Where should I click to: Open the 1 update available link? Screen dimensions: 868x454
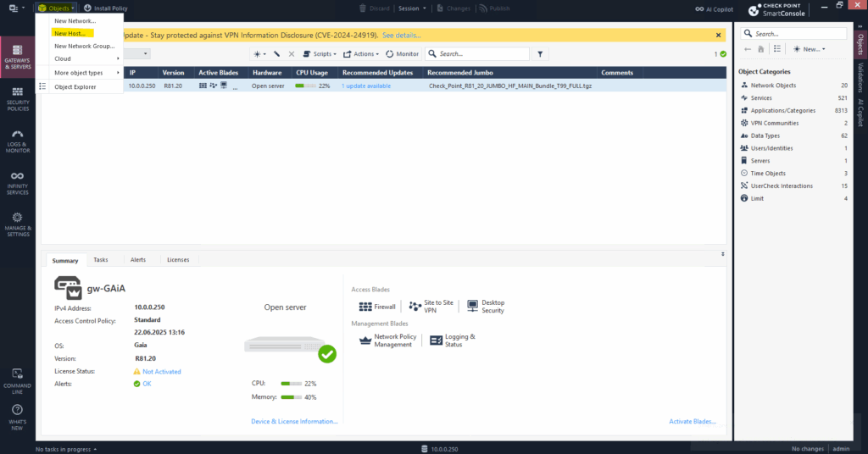click(366, 86)
